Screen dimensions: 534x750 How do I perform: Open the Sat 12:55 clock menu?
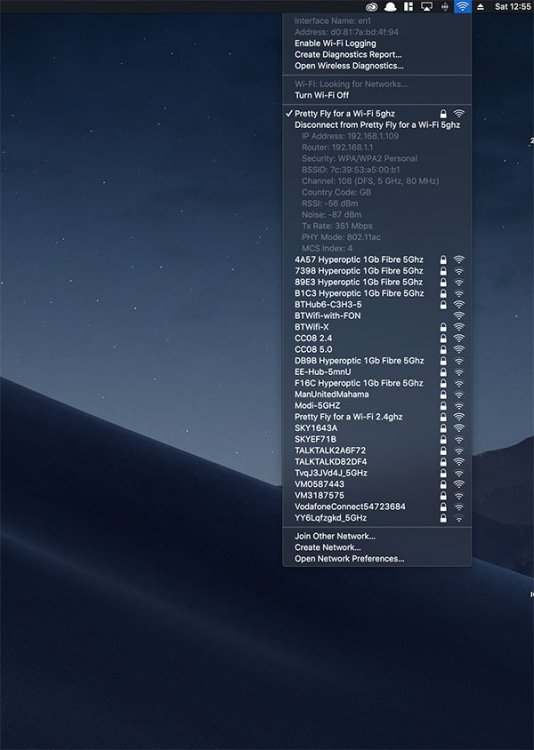click(512, 7)
